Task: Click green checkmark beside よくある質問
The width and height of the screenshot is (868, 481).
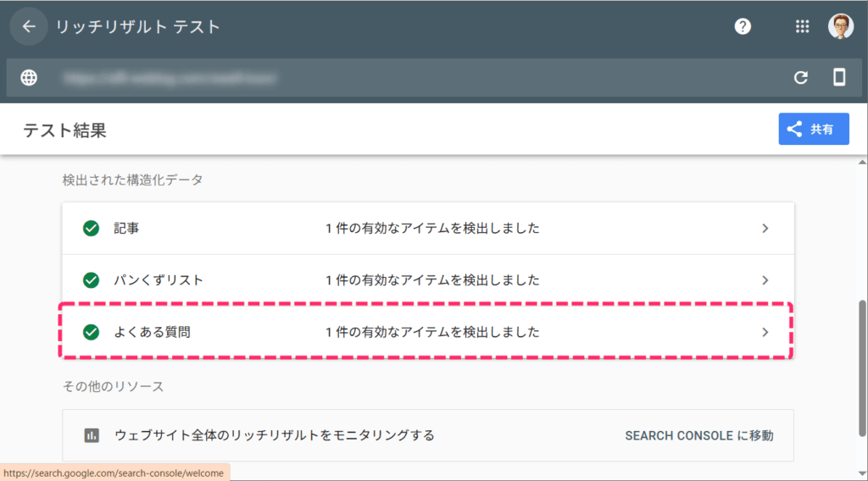Action: (x=91, y=332)
